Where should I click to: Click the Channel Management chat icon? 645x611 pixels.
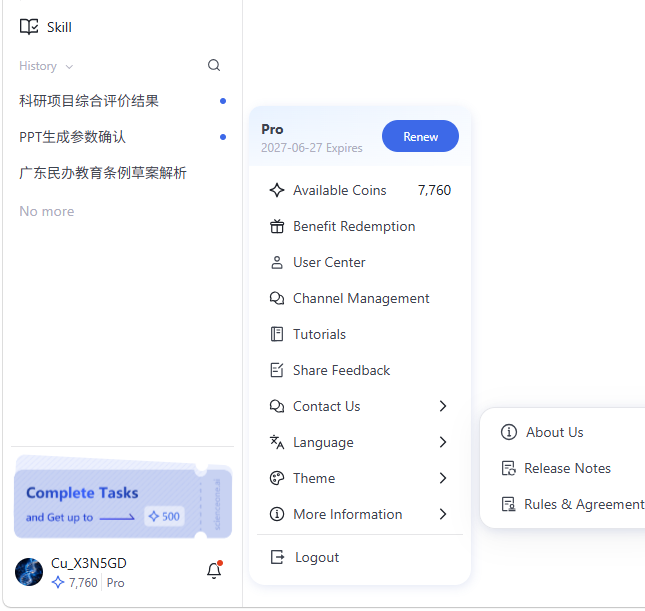pos(277,298)
